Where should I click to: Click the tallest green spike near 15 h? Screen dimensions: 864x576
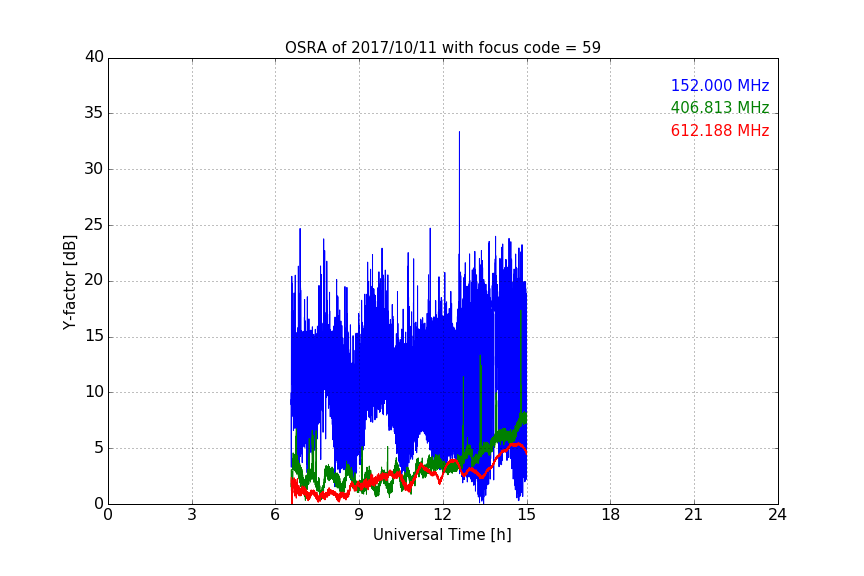point(521,312)
